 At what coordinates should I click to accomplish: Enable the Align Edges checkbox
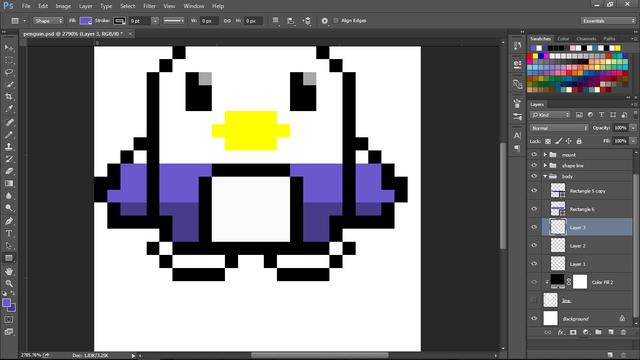pyautogui.click(x=336, y=20)
